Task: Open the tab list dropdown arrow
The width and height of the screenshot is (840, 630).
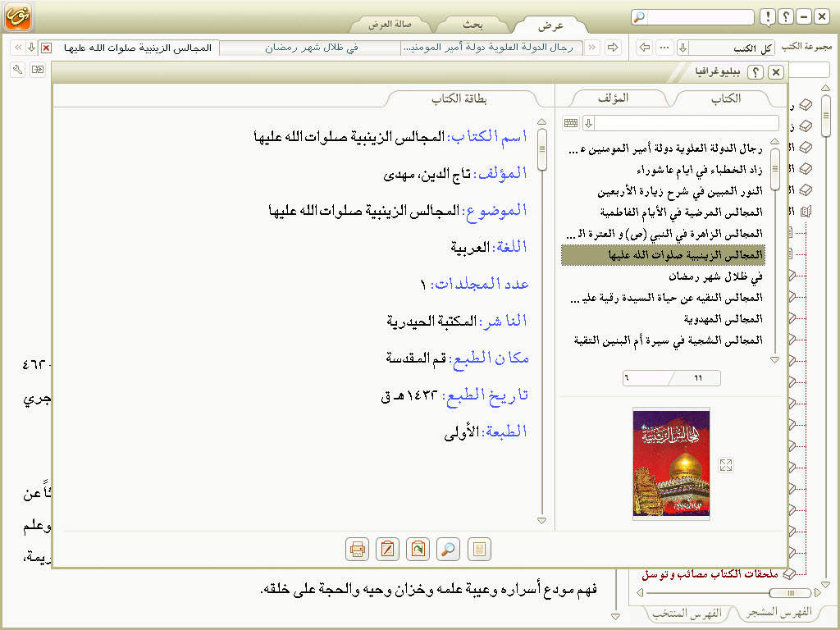Action: pyautogui.click(x=31, y=48)
